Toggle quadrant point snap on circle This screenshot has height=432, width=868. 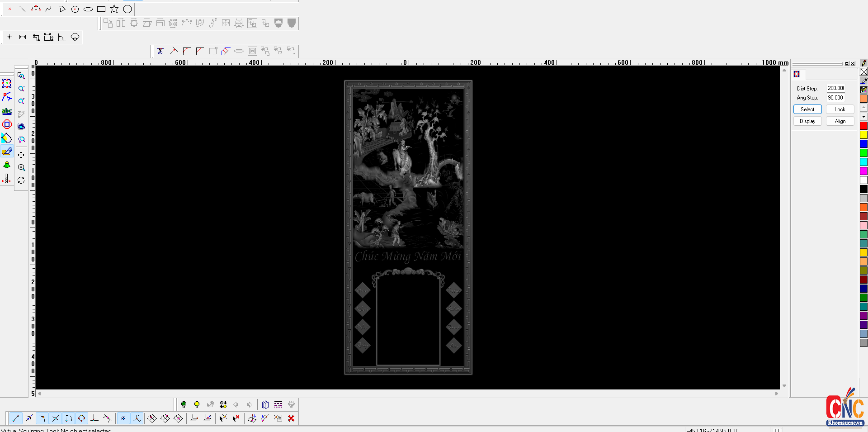click(81, 418)
